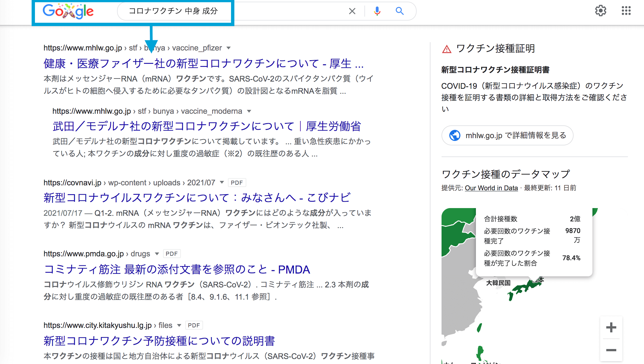Image resolution: width=644 pixels, height=364 pixels.
Task: Expand dropdown arrow beside covnavi.jp URL
Action: (x=222, y=182)
